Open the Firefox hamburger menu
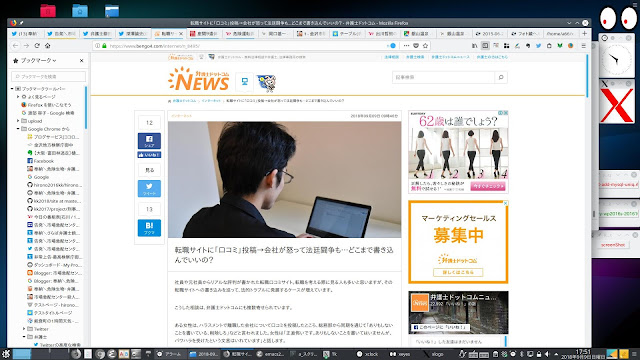Screen dimensions: 640x360 [x=584, y=46]
